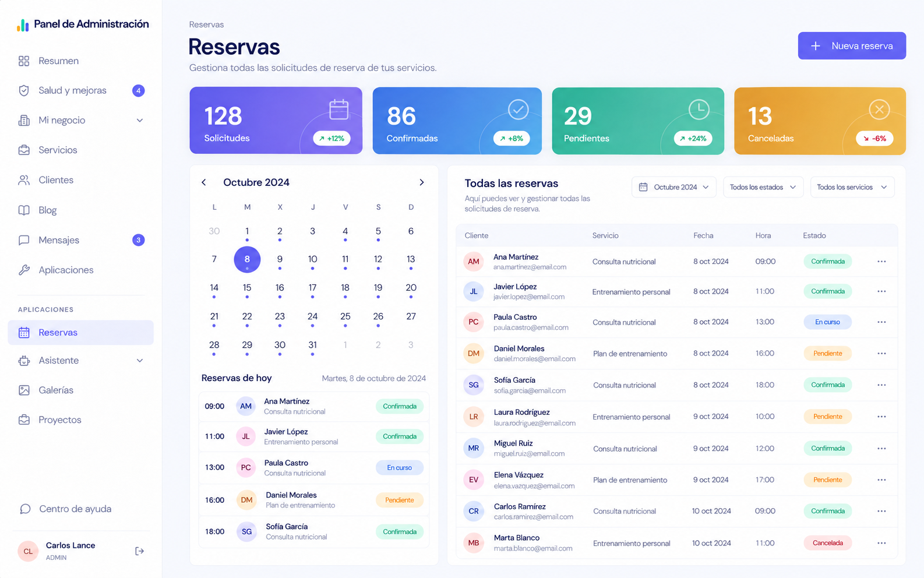Go to next month in calendar
This screenshot has width=924, height=578.
tap(422, 182)
